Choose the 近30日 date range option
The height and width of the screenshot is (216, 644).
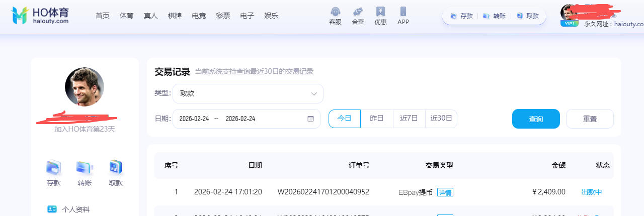tap(441, 119)
